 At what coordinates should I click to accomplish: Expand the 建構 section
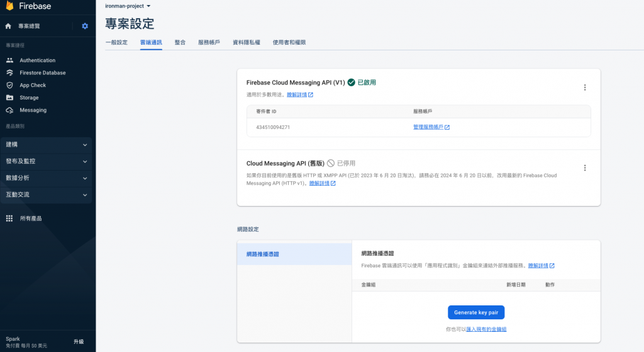click(46, 145)
